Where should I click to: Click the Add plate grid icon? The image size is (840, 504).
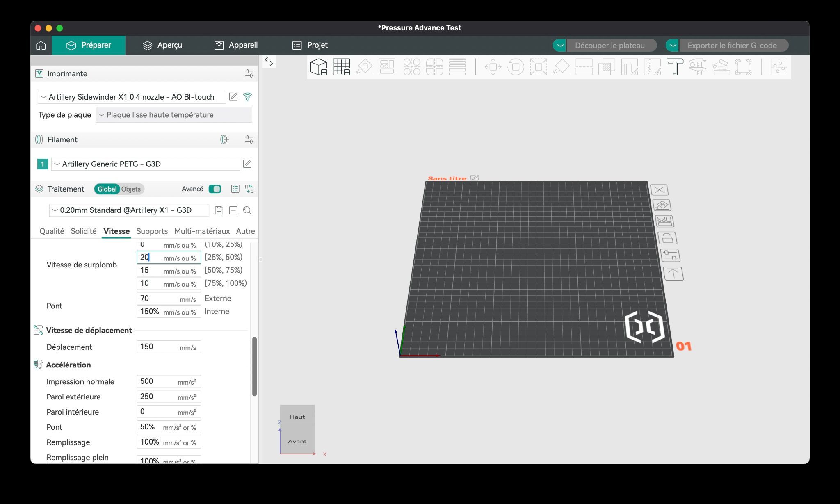pos(341,67)
